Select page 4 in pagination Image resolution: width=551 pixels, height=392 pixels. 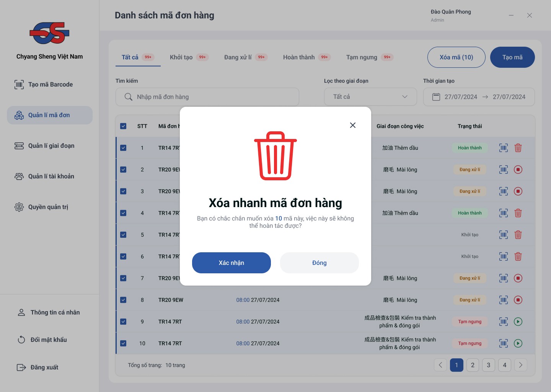point(505,365)
